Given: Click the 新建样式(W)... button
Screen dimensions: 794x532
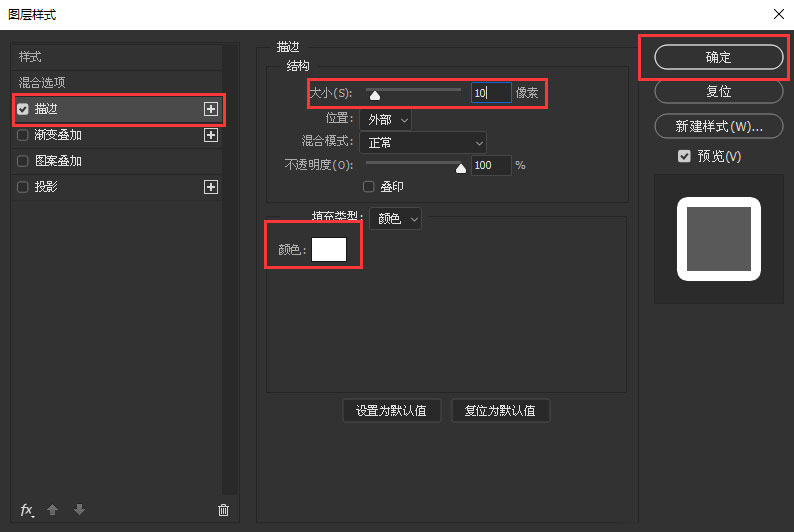Looking at the screenshot, I should click(x=719, y=127).
